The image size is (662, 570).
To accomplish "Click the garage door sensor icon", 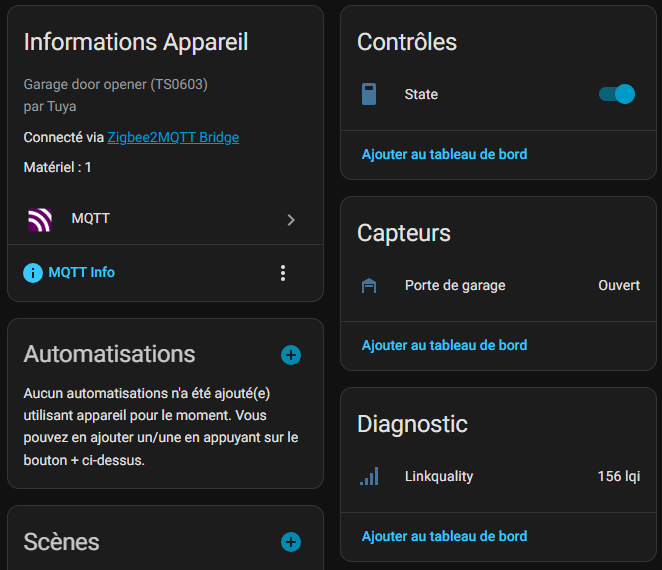I will [369, 286].
